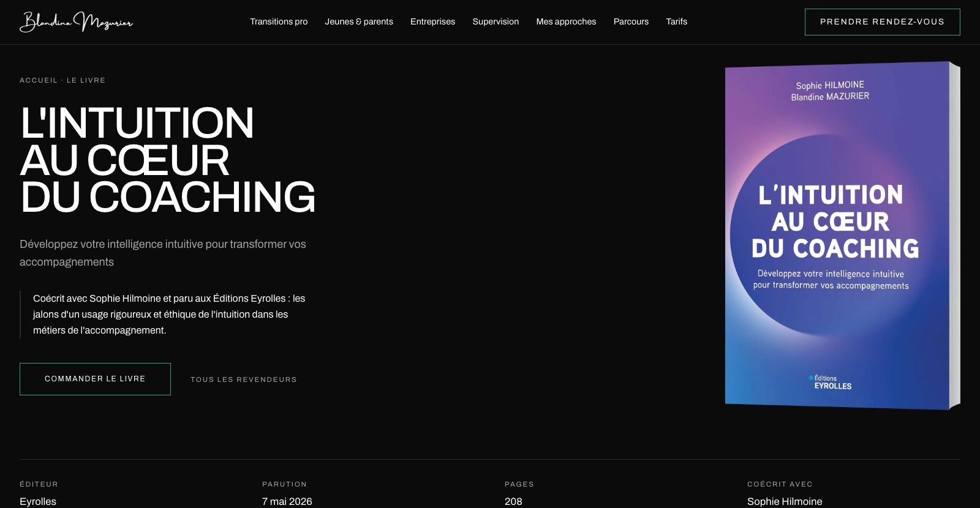This screenshot has height=508, width=980.
Task: Navigate to Supervision
Action: point(496,21)
